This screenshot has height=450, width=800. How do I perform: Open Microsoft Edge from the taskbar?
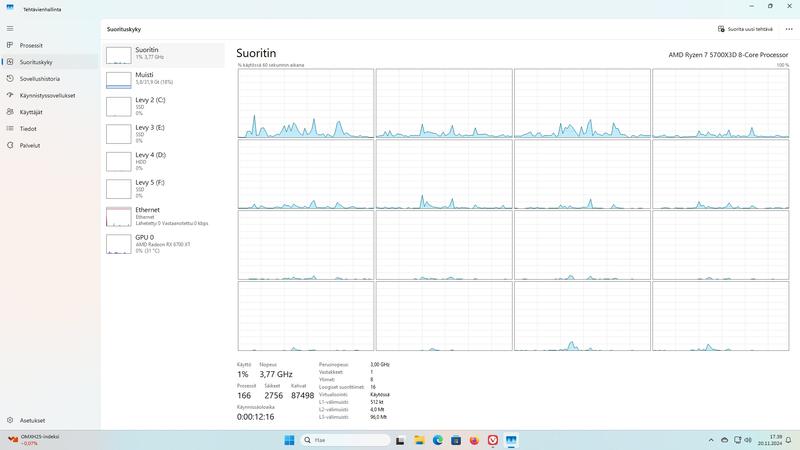(436, 440)
